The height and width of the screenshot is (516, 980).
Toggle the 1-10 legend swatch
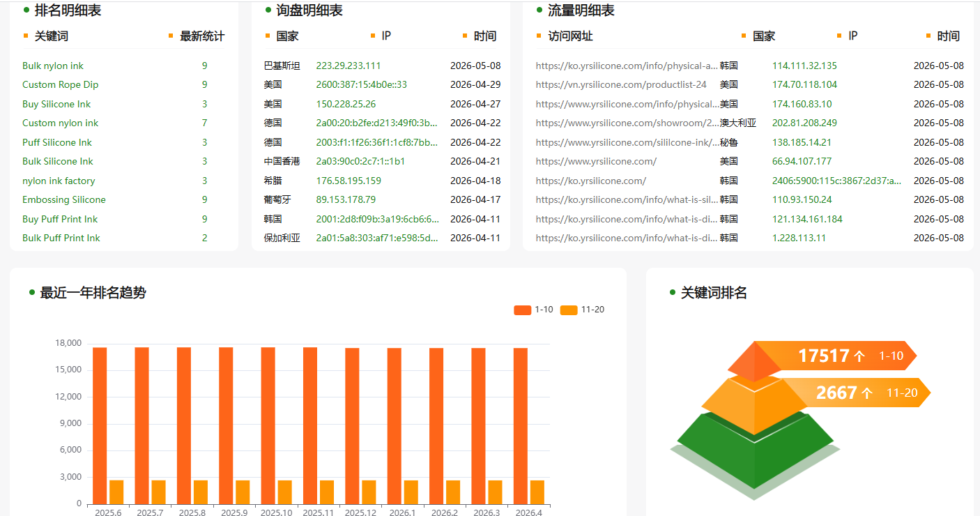[522, 310]
